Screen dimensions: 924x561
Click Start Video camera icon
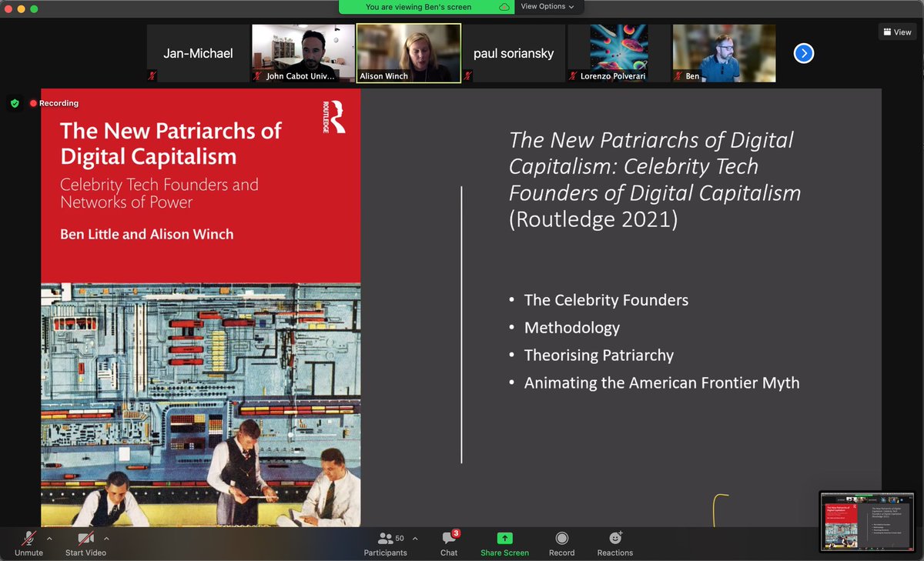[85, 538]
